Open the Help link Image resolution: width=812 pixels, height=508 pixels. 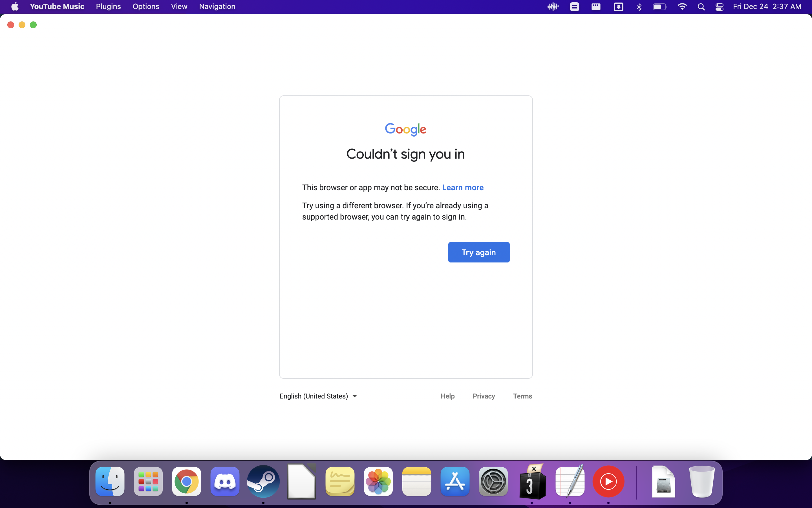pyautogui.click(x=448, y=396)
